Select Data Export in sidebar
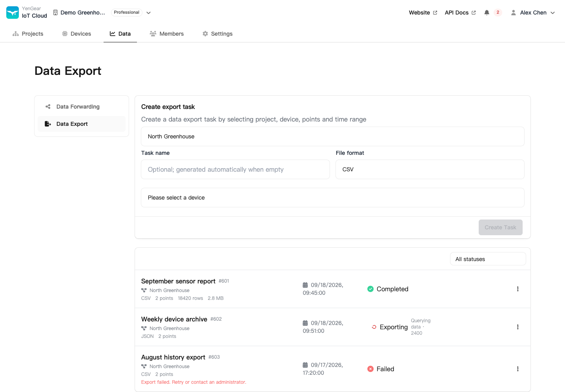The image size is (565, 392). pyautogui.click(x=82, y=124)
